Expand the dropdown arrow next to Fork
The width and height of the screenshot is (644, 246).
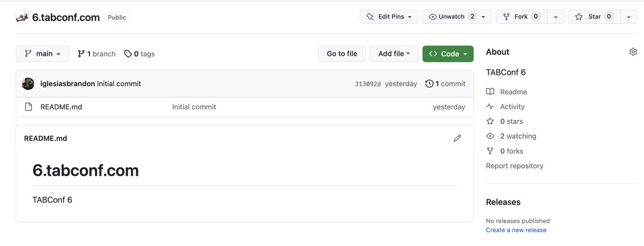555,17
